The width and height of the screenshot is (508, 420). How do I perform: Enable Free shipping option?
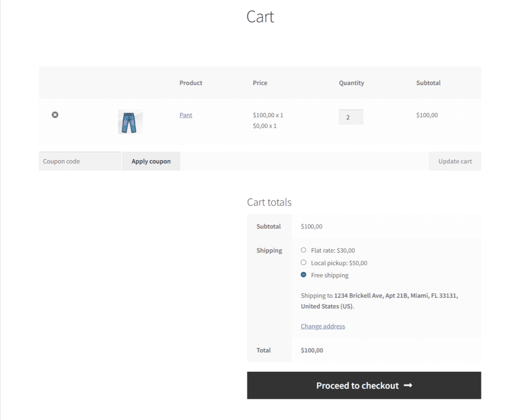(x=303, y=274)
